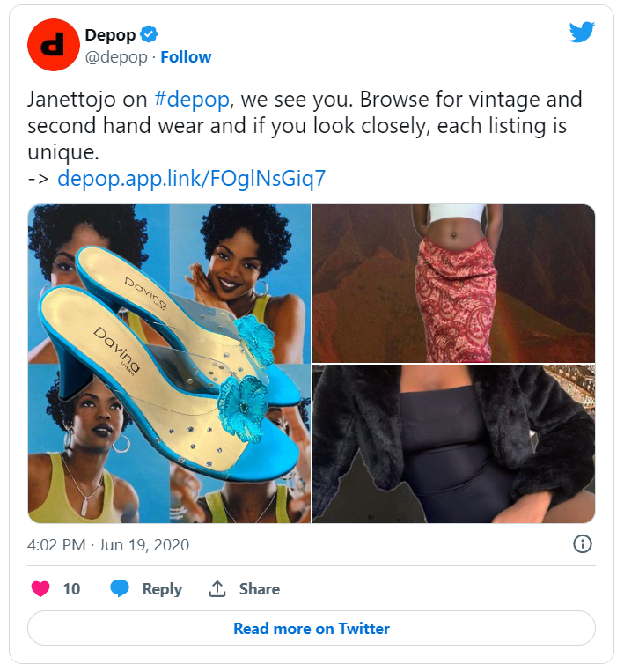
Task: Open the blue Davina heels photo
Action: point(169,364)
